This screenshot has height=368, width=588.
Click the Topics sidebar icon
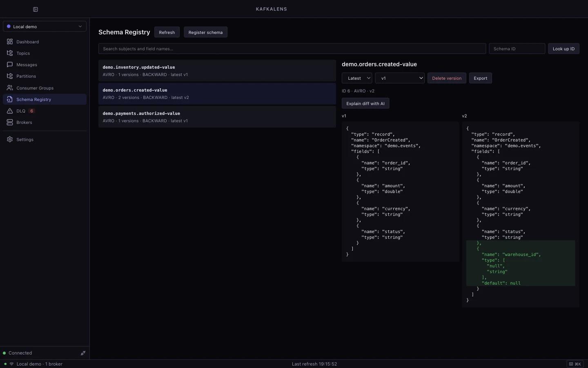coord(10,53)
